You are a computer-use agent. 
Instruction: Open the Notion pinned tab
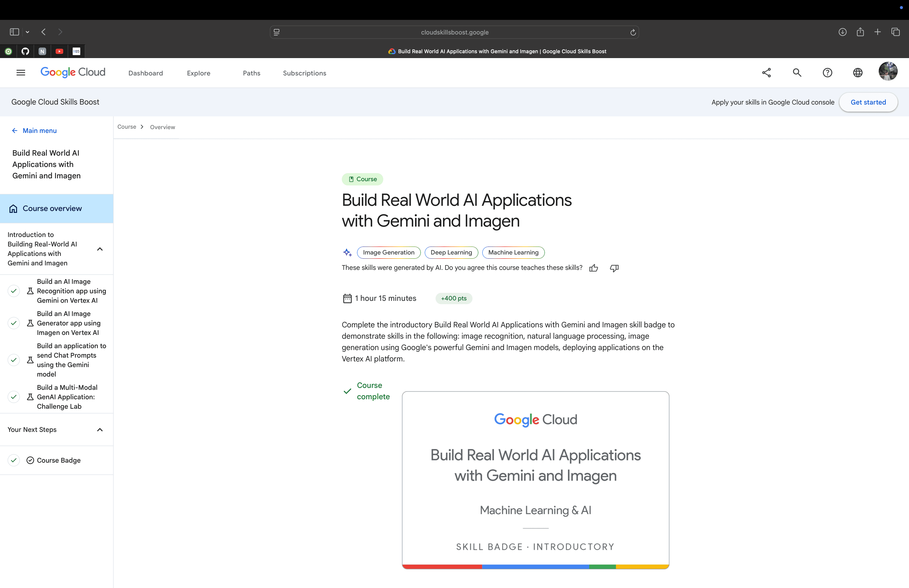point(42,51)
